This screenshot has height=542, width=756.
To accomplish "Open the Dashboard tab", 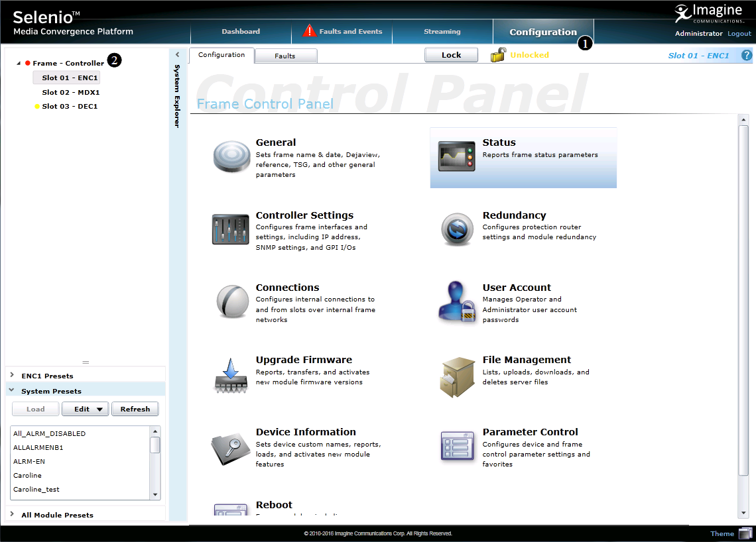I will (x=241, y=31).
